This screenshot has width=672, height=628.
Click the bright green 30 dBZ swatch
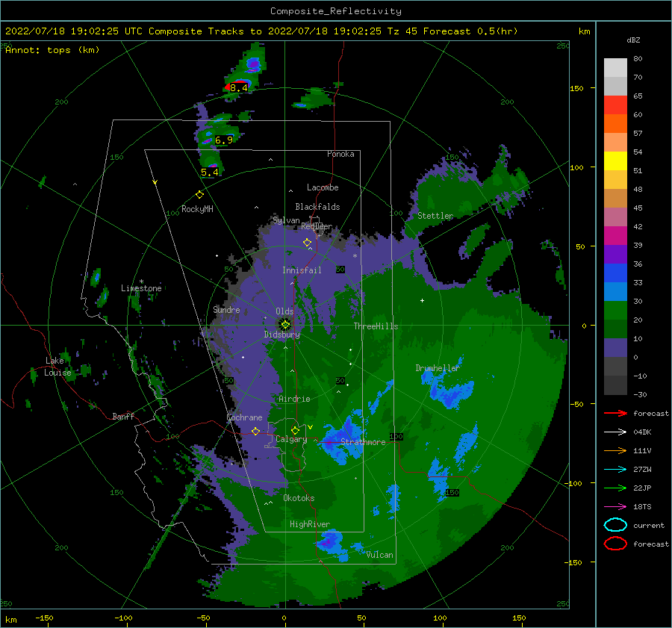(615, 311)
